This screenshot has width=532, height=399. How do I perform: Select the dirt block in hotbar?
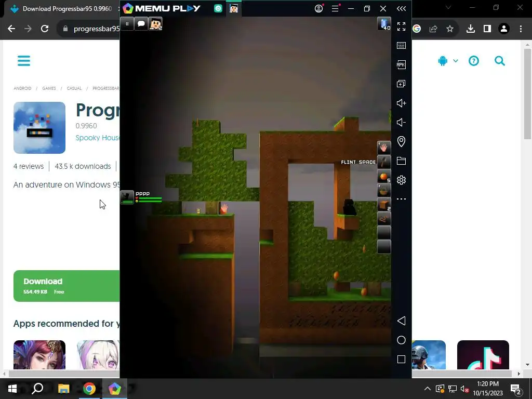click(384, 205)
